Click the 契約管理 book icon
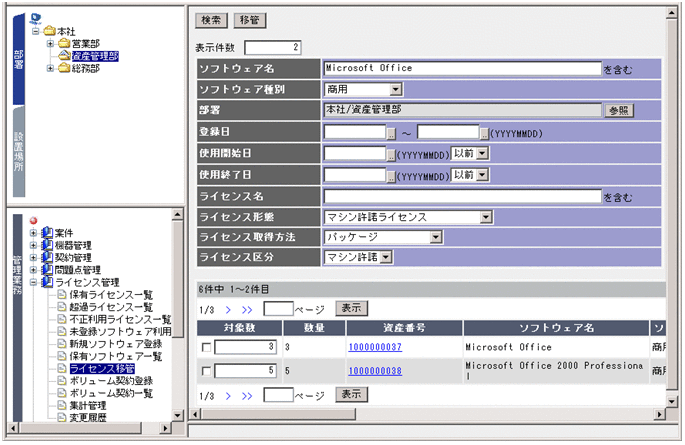685x445 pixels. 47,257
